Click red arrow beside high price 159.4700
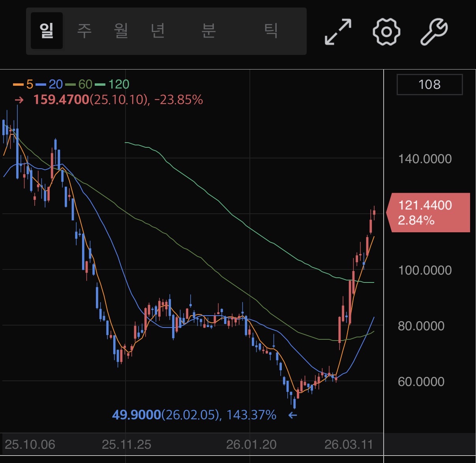This screenshot has height=463, width=476. click(19, 100)
